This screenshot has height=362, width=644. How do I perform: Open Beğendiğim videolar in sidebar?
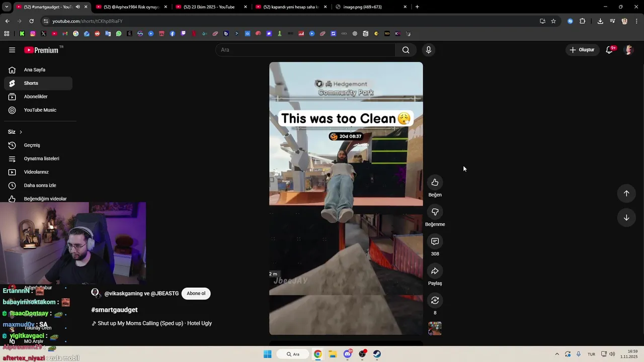coord(38,199)
